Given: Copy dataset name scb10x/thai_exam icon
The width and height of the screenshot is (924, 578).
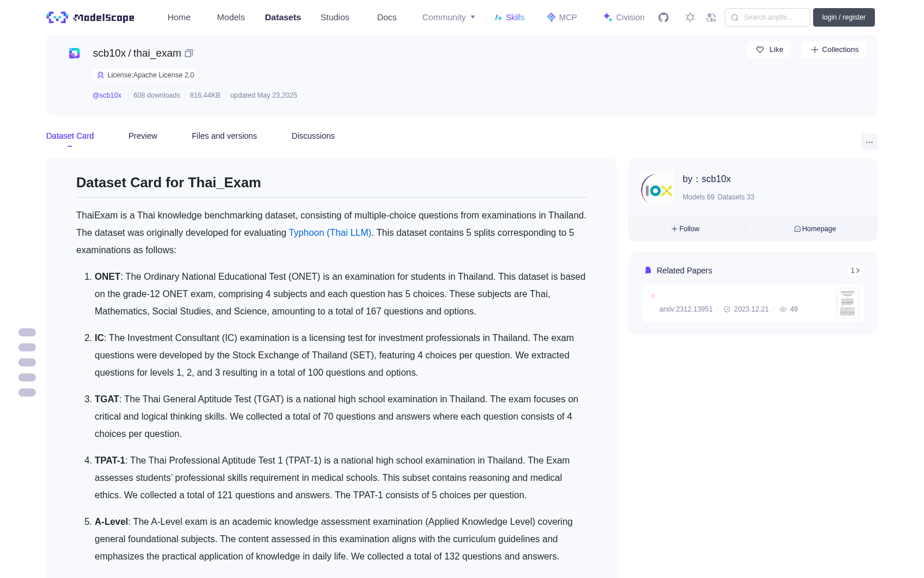Looking at the screenshot, I should [x=189, y=53].
